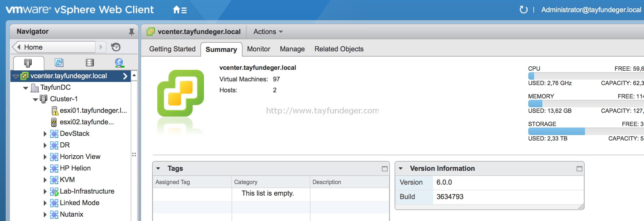Collapse the Tags panel
644x221 pixels.
pyautogui.click(x=158, y=168)
